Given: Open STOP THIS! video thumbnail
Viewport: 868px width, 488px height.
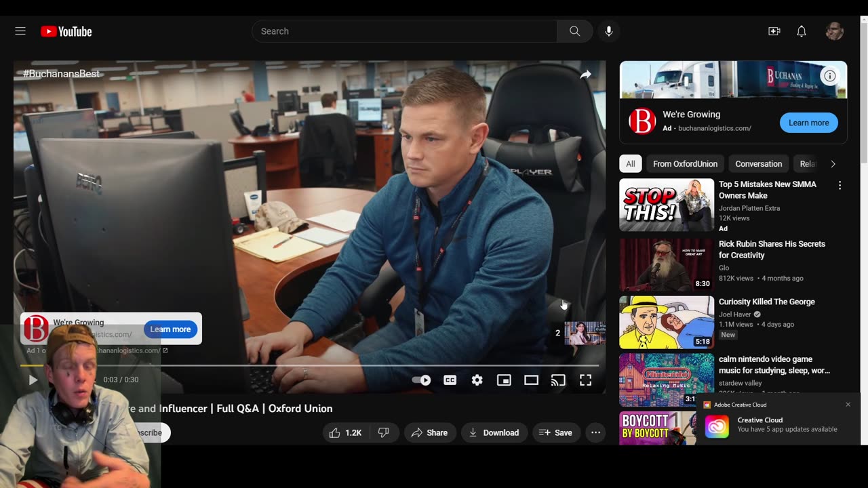Looking at the screenshot, I should [x=667, y=205].
